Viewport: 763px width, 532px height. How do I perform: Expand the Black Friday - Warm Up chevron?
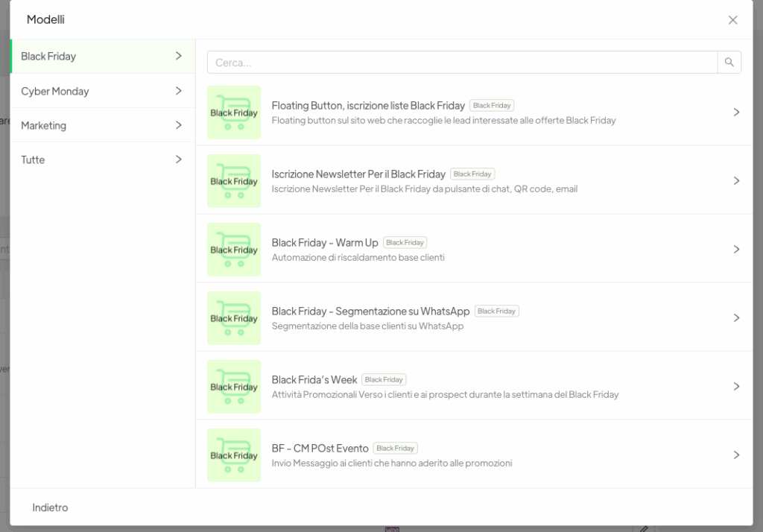tap(736, 250)
